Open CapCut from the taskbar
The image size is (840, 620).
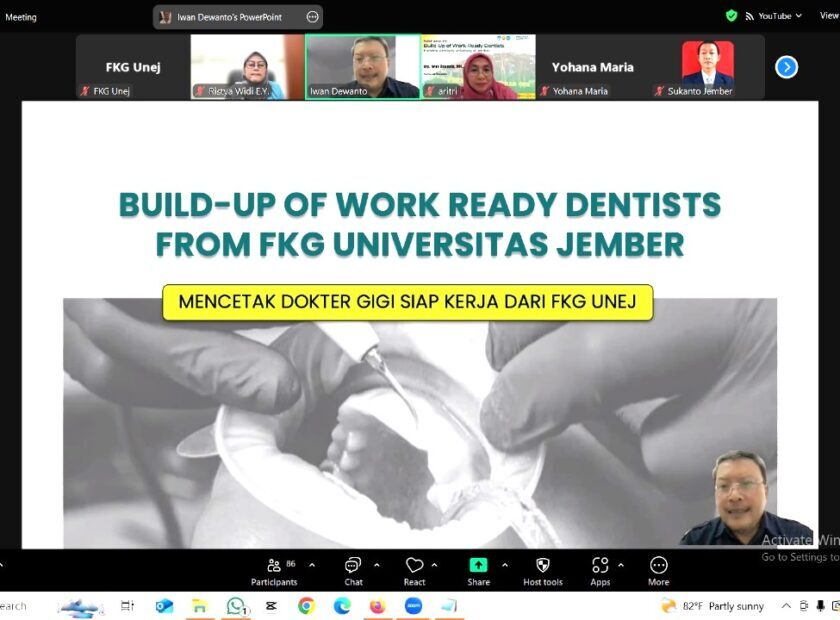(271, 606)
